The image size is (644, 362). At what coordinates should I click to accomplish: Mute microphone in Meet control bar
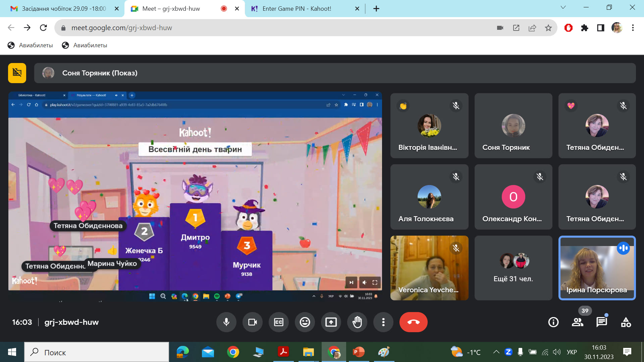(x=226, y=322)
